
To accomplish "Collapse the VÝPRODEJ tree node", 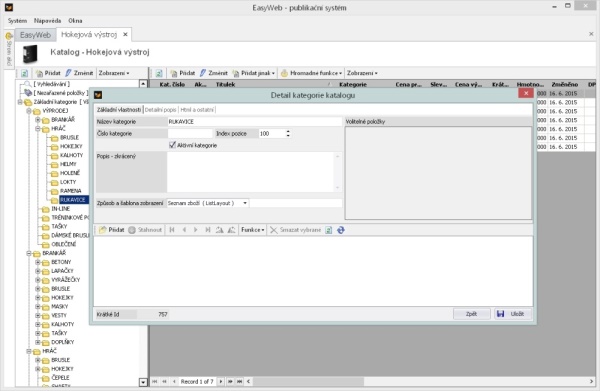I will pos(29,111).
